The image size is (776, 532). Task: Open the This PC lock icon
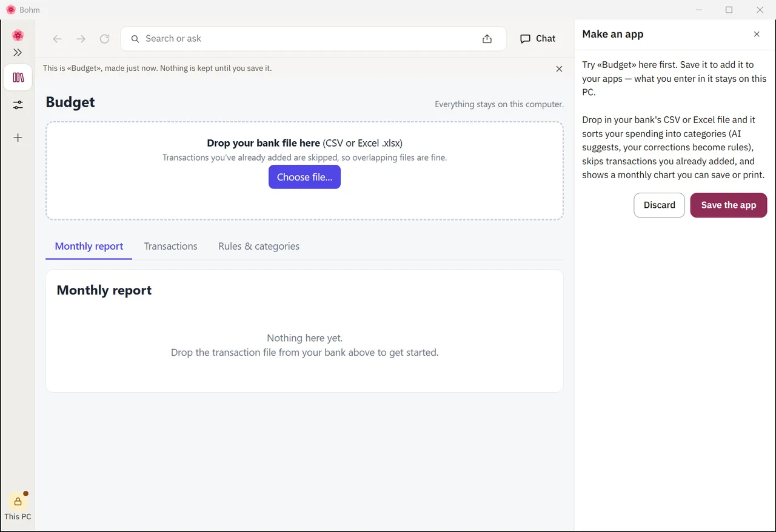click(18, 502)
